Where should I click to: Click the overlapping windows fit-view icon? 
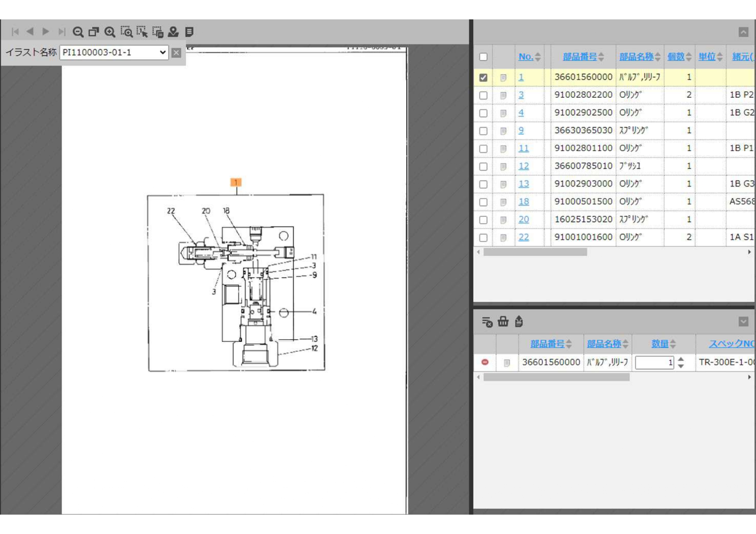(x=93, y=32)
